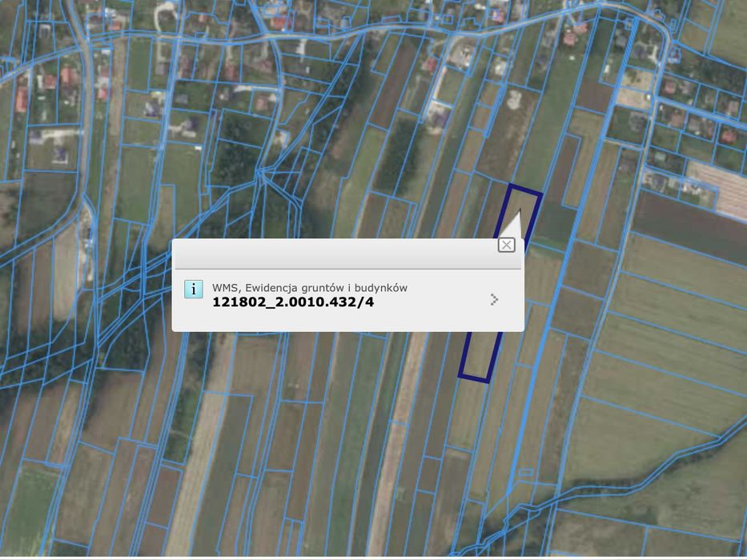
Task: Close the parcel info popup
Action: tap(506, 246)
